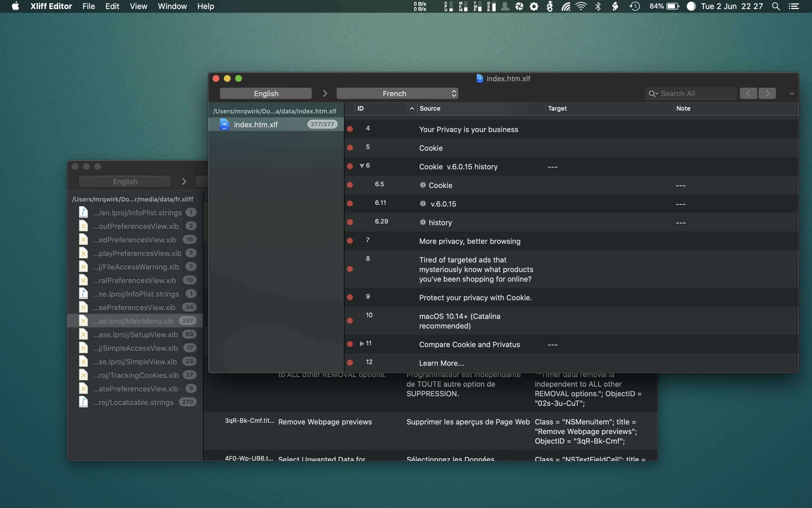Click English button in the back window
812x508 pixels.
[x=125, y=181]
